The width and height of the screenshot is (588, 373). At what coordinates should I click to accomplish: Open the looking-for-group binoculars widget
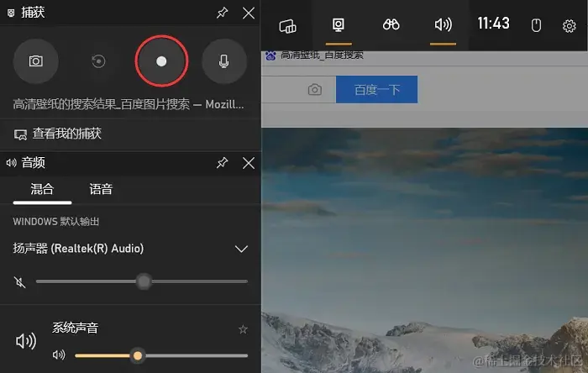click(x=391, y=24)
